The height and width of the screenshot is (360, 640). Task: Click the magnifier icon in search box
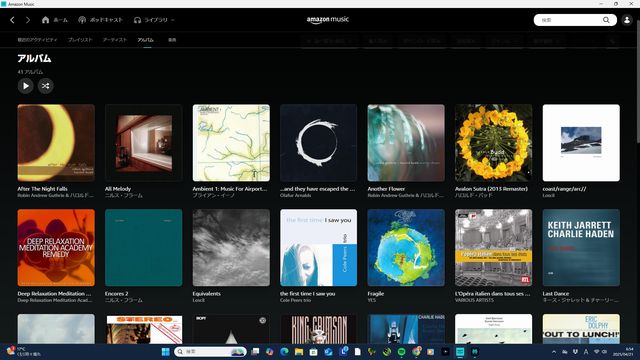tap(606, 20)
